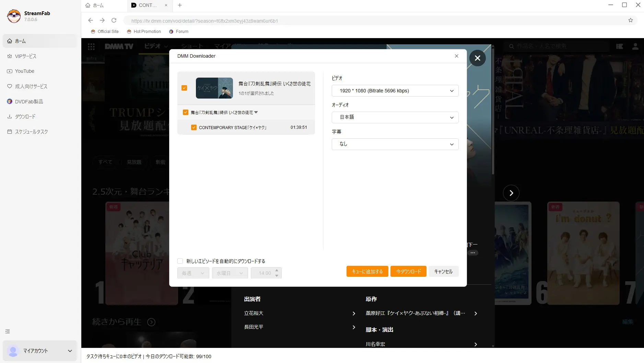Close the CONT... tab
Screen dimensions: 644x363
click(166, 5)
